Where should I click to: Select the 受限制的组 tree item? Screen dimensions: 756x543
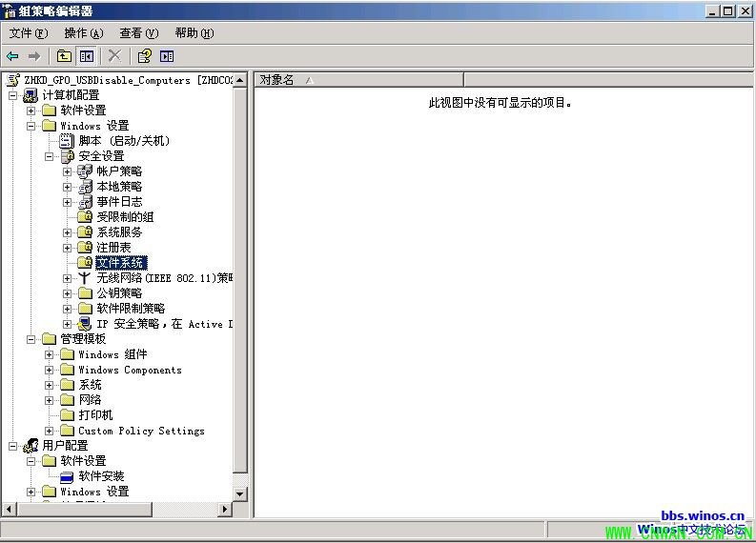[x=125, y=217]
